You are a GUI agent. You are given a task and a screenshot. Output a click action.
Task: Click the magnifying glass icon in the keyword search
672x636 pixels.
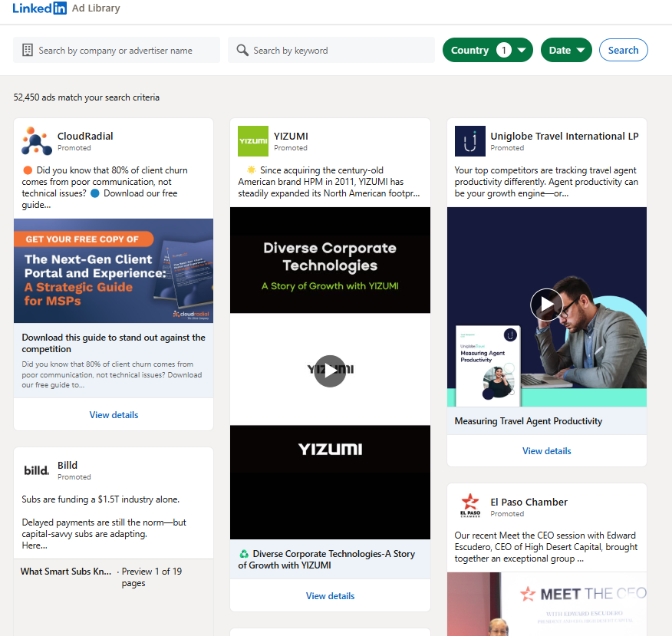[242, 50]
